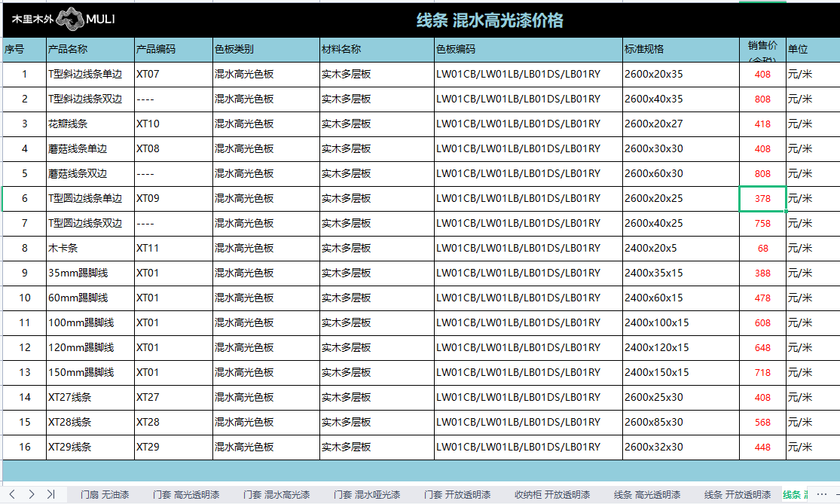Jump to last sheet tab arrow
The height and width of the screenshot is (504, 840).
(x=50, y=494)
